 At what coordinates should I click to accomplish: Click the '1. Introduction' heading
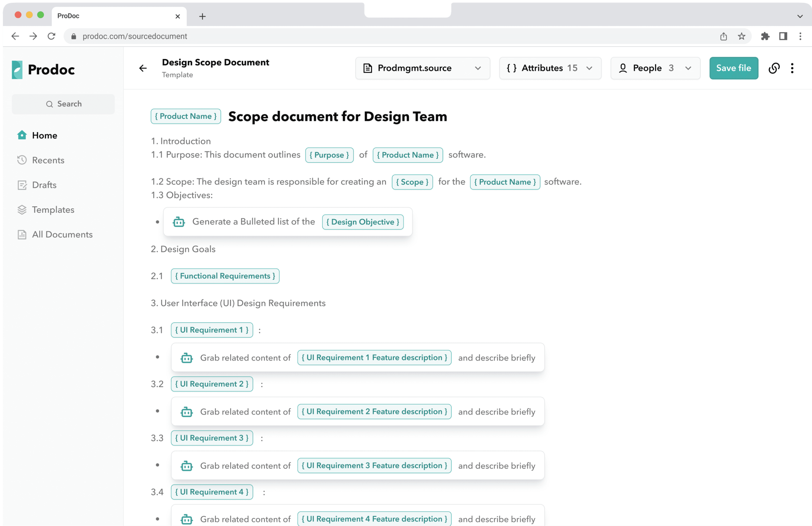pyautogui.click(x=181, y=141)
